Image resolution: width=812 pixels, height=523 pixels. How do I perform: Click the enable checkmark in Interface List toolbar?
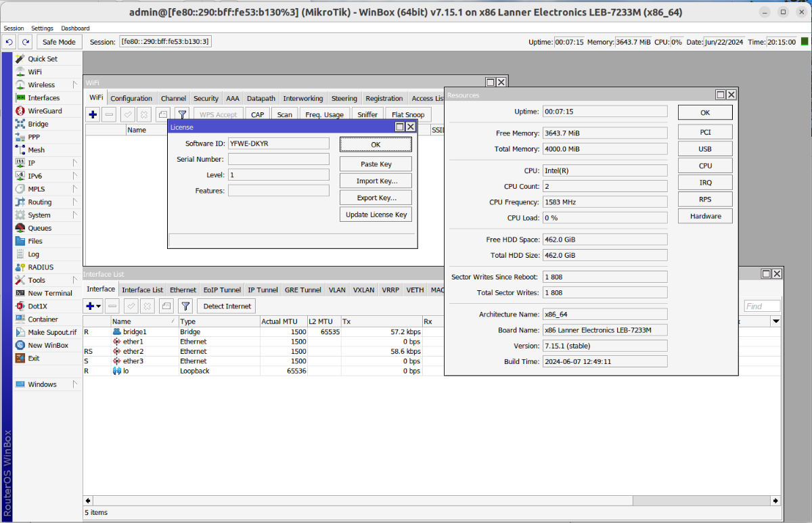(131, 306)
